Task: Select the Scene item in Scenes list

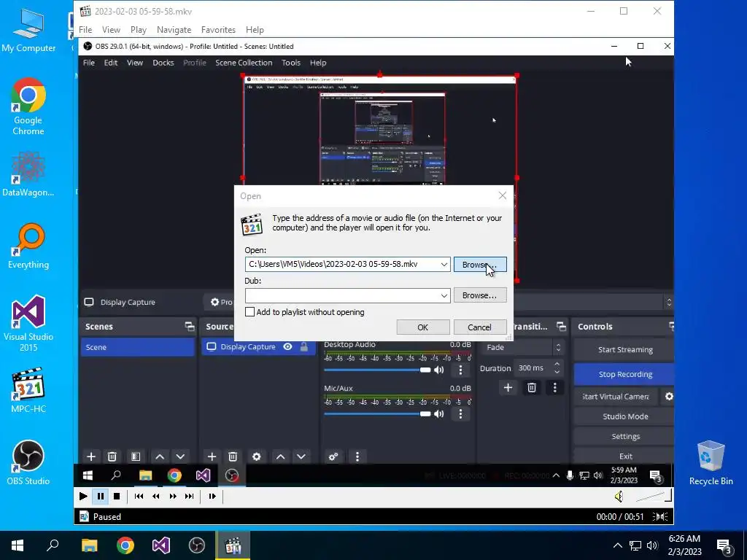Action: coord(138,347)
